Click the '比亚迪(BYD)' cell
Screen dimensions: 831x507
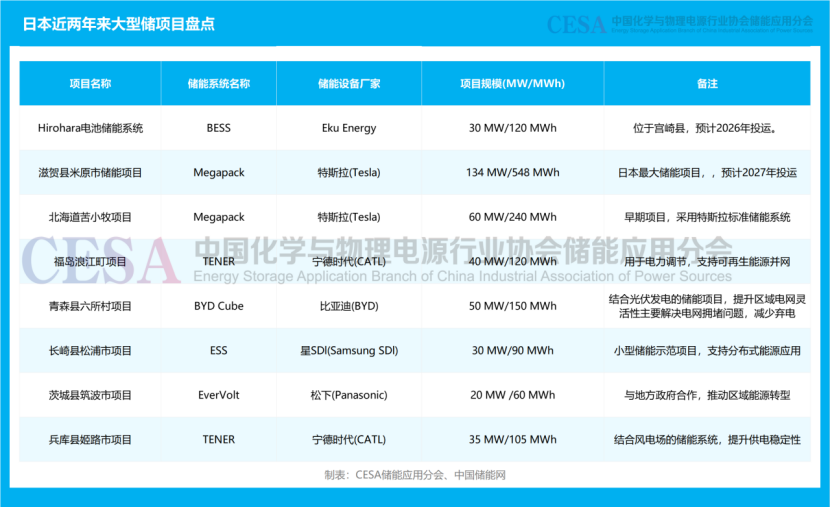coord(349,306)
